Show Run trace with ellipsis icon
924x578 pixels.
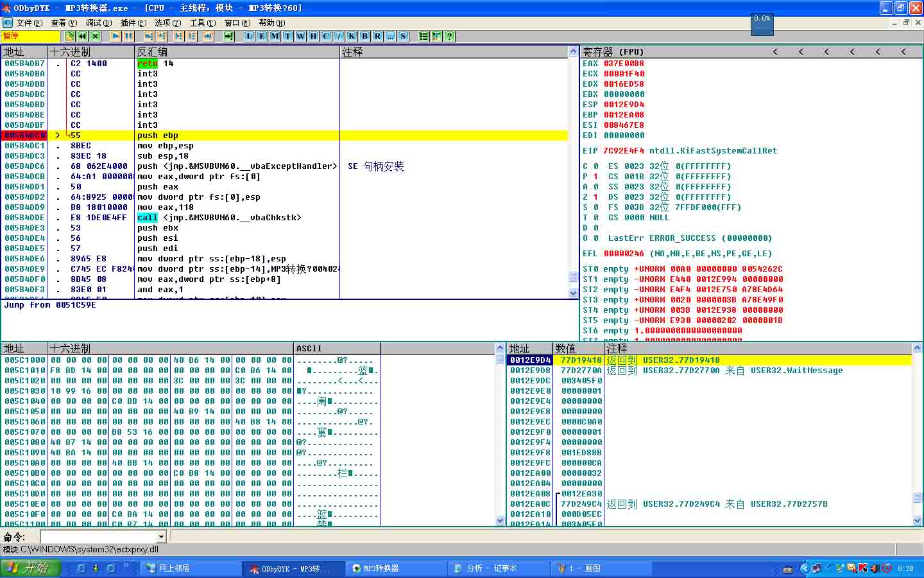[390, 37]
